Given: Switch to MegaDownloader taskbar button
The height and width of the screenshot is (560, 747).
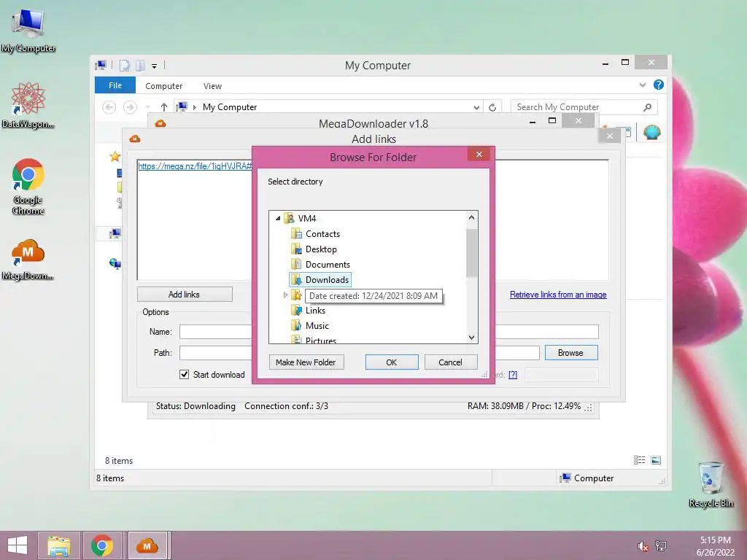Looking at the screenshot, I should 147,545.
